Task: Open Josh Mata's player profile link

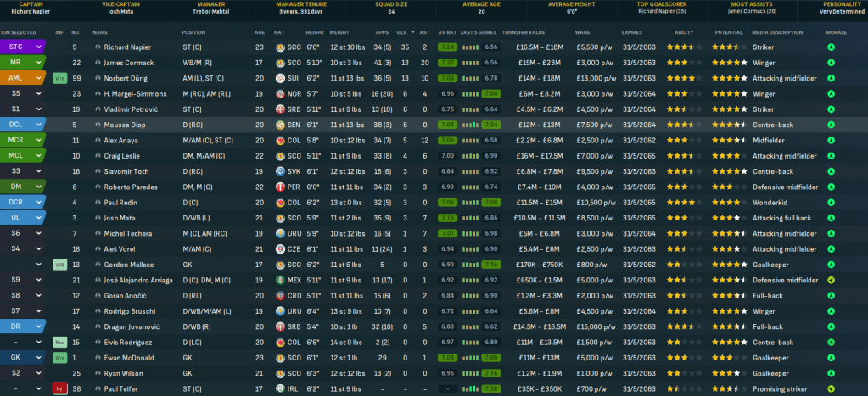Action: (120, 218)
